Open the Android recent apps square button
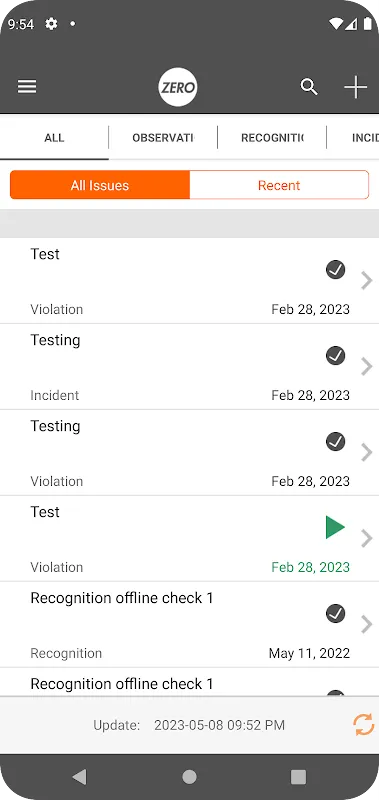 click(298, 777)
